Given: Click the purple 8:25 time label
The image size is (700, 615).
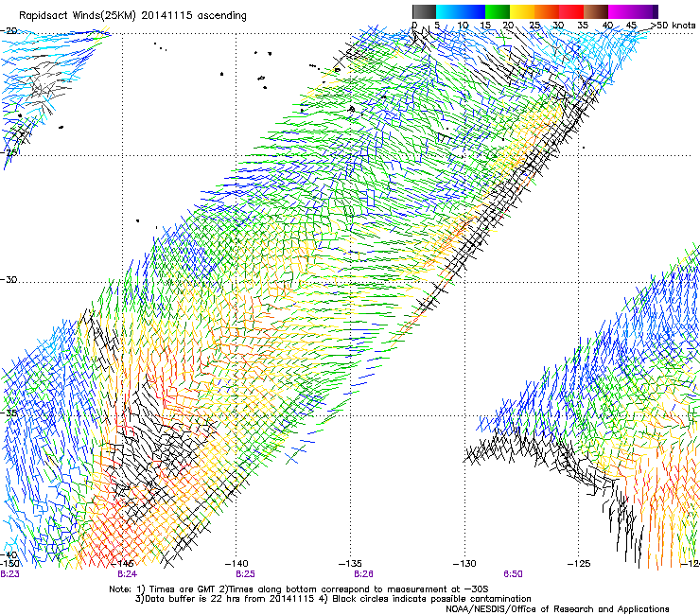Looking at the screenshot, I should pyautogui.click(x=246, y=574).
